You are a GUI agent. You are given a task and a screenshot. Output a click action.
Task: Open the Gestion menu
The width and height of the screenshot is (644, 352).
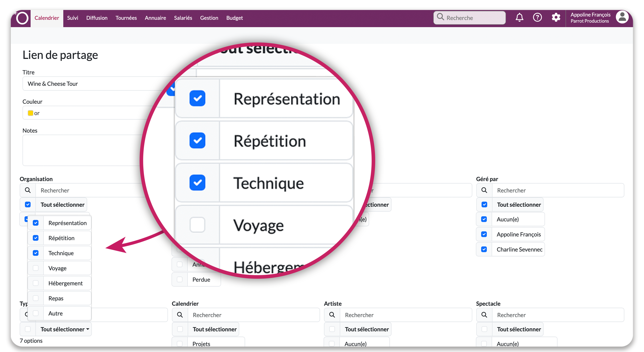pyautogui.click(x=209, y=18)
